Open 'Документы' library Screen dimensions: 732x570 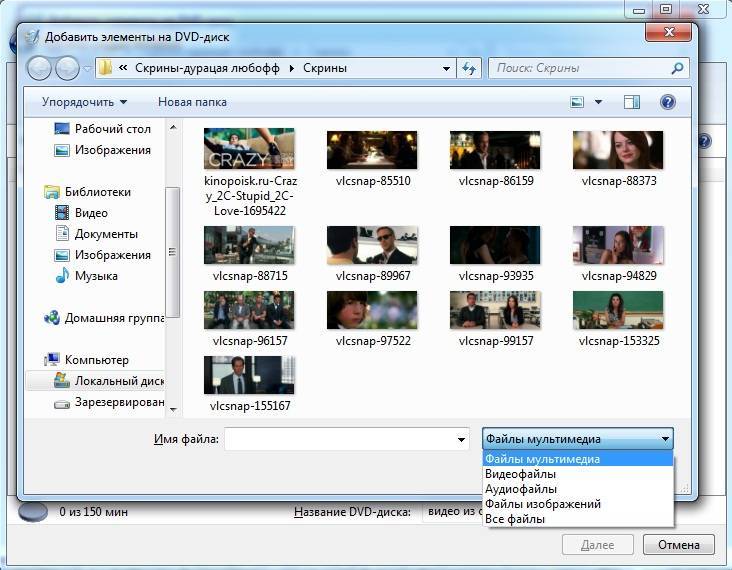pyautogui.click(x=97, y=234)
